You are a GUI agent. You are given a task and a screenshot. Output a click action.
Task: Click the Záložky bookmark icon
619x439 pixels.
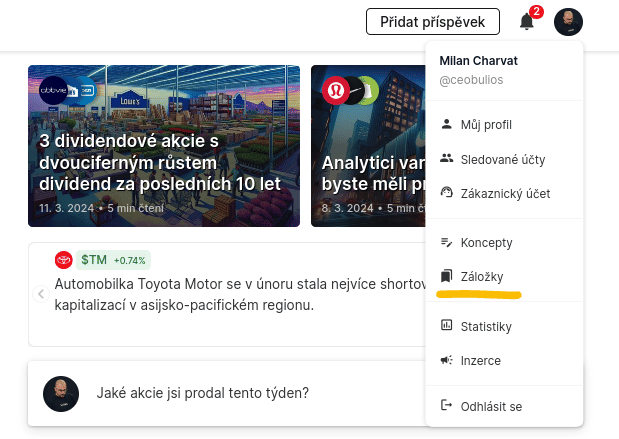(x=446, y=276)
